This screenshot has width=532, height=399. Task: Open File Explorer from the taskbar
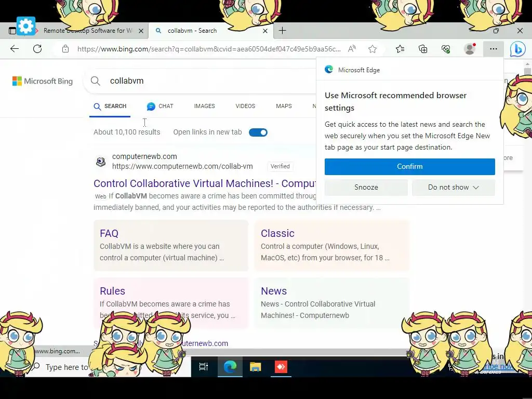click(256, 367)
